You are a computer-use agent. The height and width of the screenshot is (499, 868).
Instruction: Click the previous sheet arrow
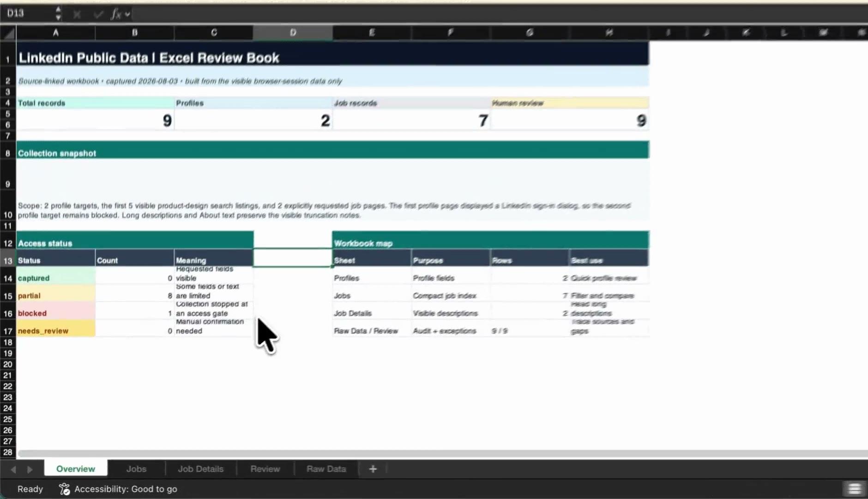click(x=13, y=469)
